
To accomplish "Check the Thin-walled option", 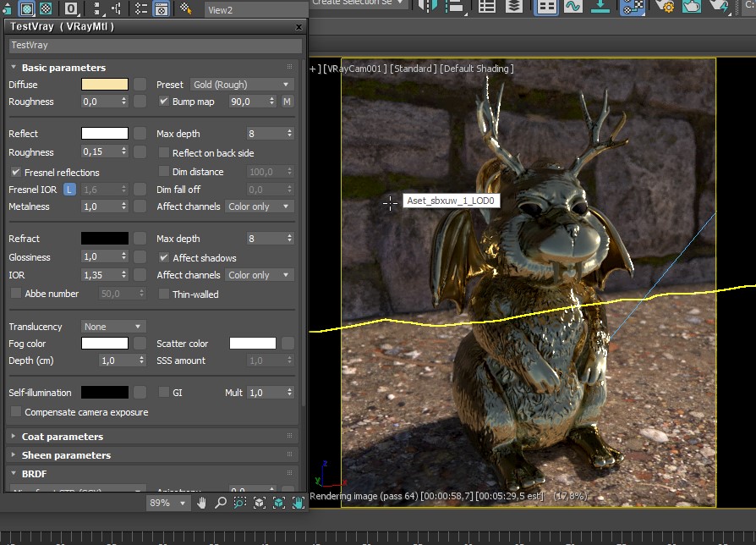I will 164,294.
